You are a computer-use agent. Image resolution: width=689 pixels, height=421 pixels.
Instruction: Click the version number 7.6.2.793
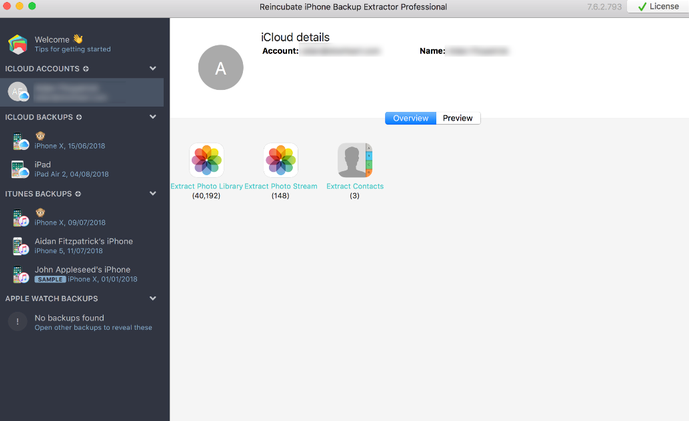click(x=604, y=7)
